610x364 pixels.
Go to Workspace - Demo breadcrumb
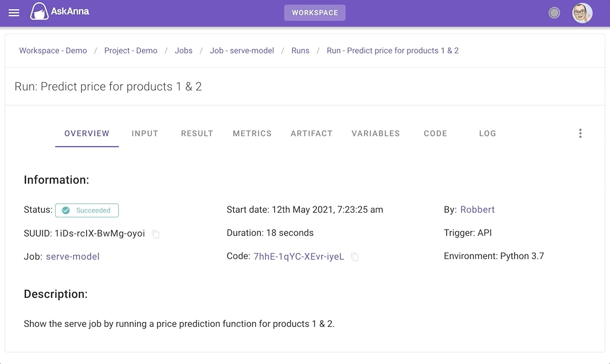point(53,50)
